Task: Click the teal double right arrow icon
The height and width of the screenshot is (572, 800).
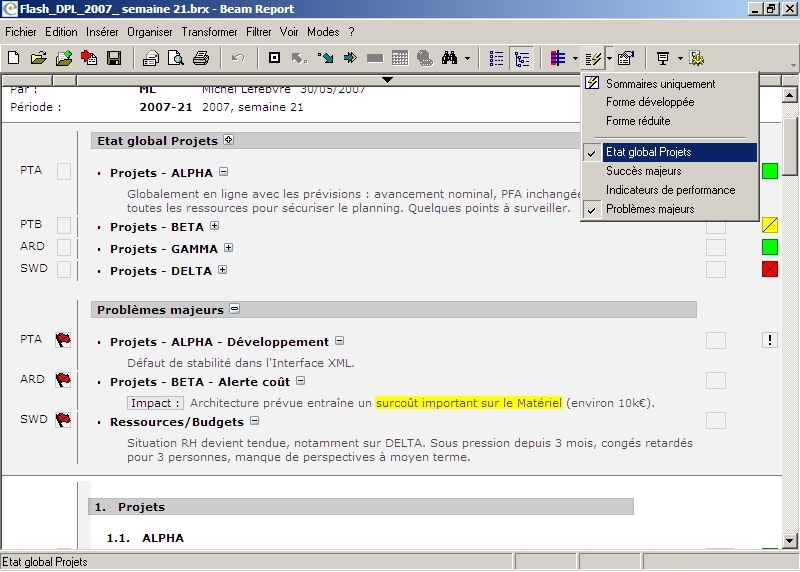Action: tap(350, 58)
